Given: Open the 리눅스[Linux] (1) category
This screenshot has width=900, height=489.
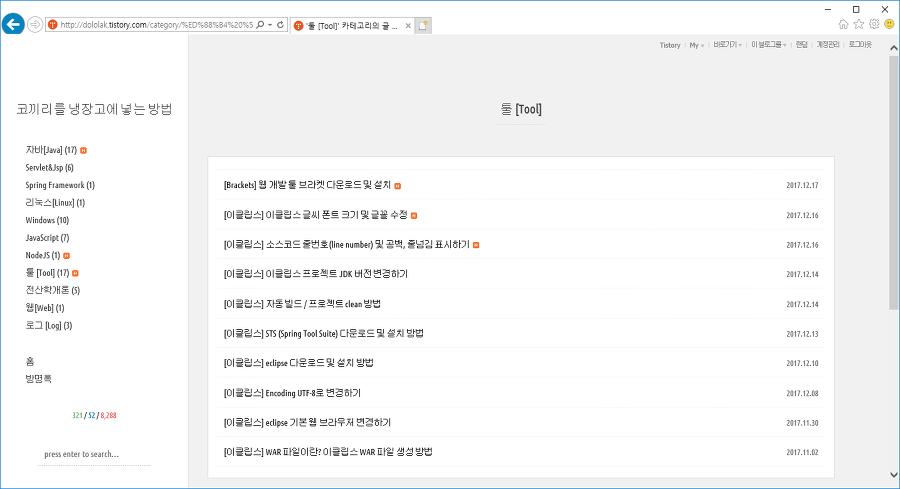Looking at the screenshot, I should click(x=55, y=203).
